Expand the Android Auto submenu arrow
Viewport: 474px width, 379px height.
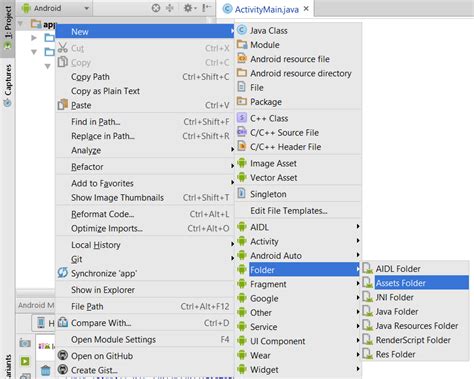click(358, 255)
